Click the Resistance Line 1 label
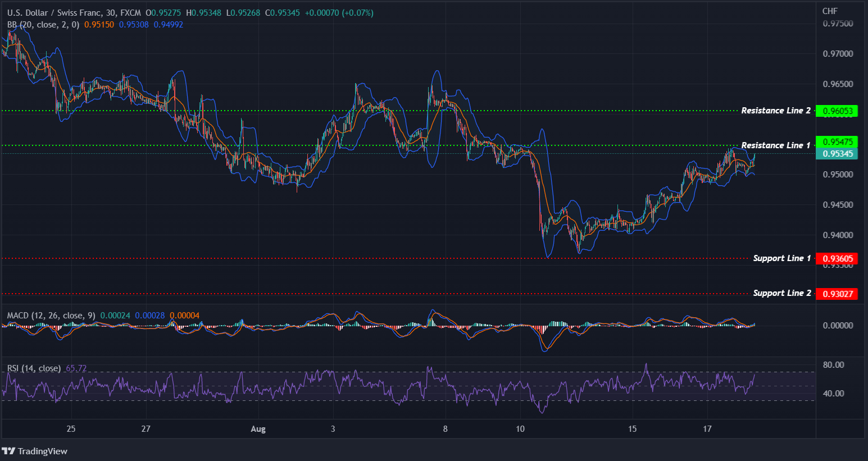868x461 pixels. [776, 145]
